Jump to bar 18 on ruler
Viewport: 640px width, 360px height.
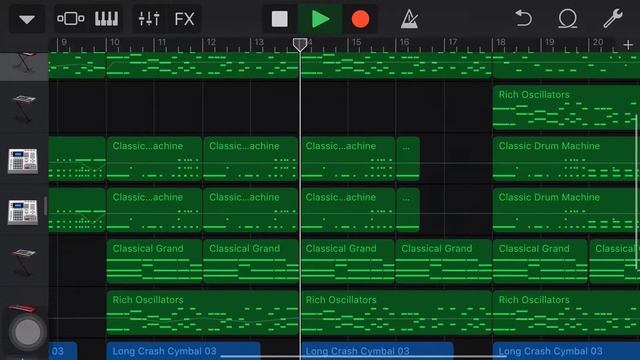point(501,42)
